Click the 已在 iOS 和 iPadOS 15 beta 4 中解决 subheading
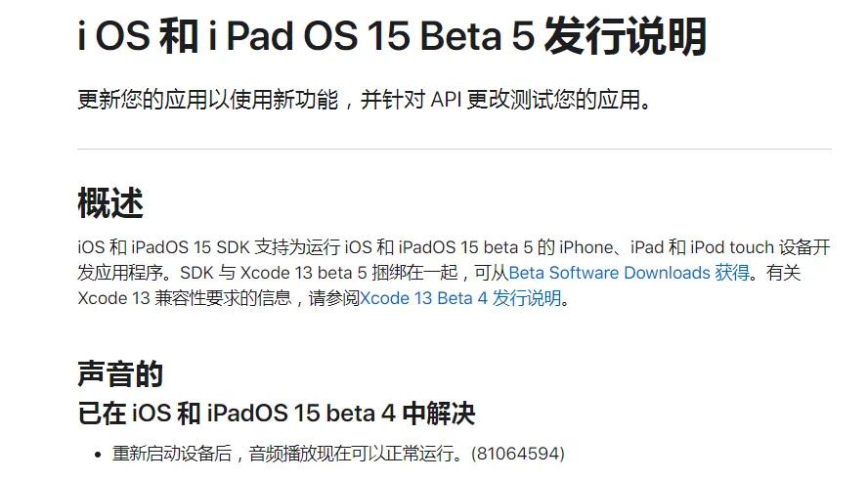The width and height of the screenshot is (868, 480). pos(276,413)
